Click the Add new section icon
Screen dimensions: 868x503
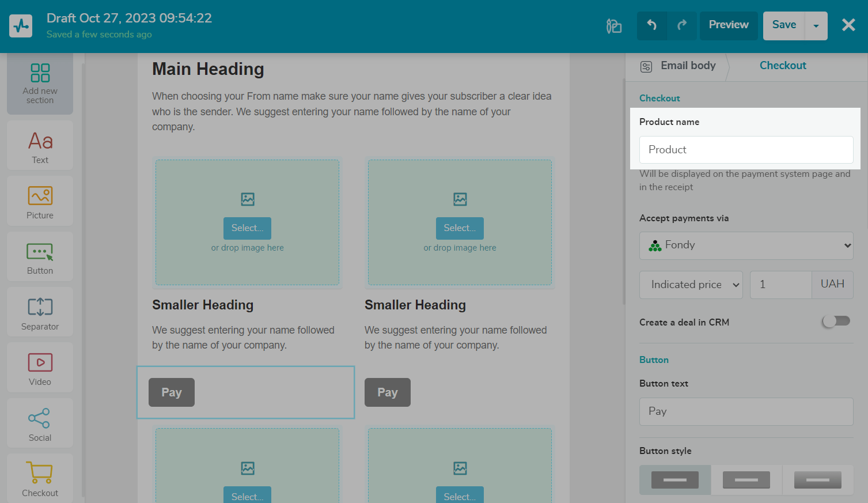pos(40,74)
